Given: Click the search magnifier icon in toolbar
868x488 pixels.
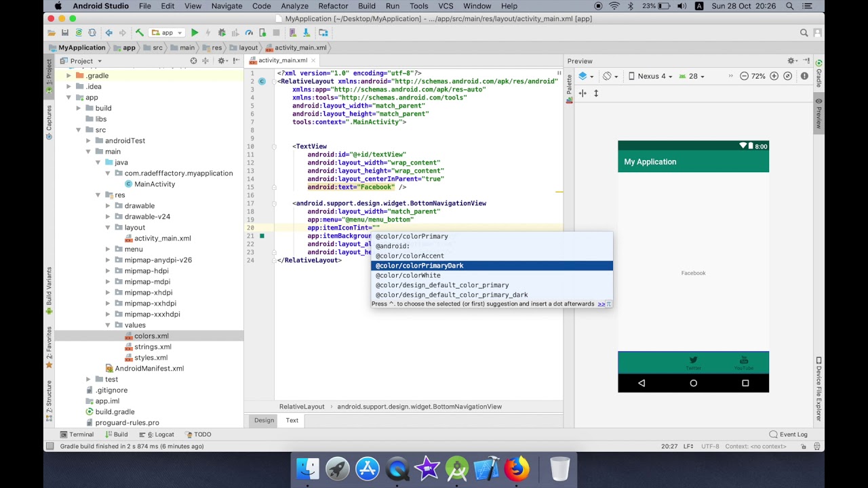Looking at the screenshot, I should point(804,33).
